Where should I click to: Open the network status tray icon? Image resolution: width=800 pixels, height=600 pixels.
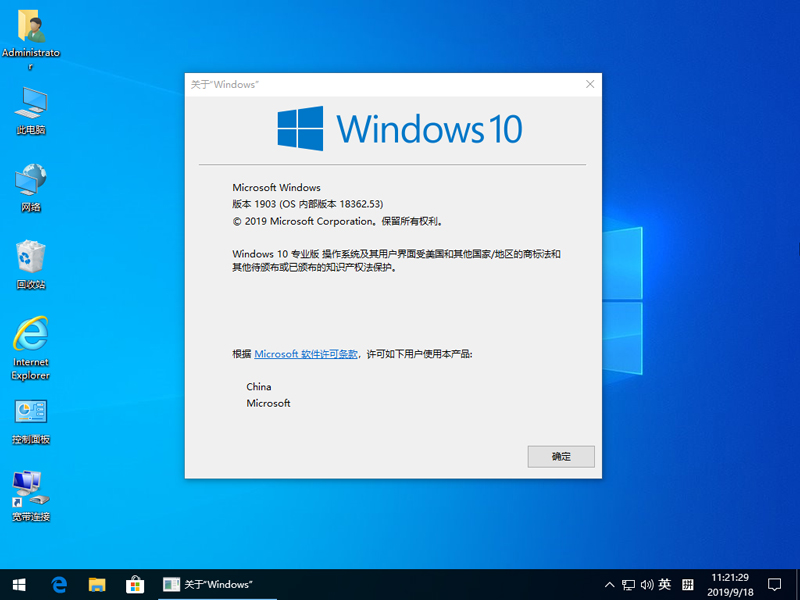click(x=628, y=584)
